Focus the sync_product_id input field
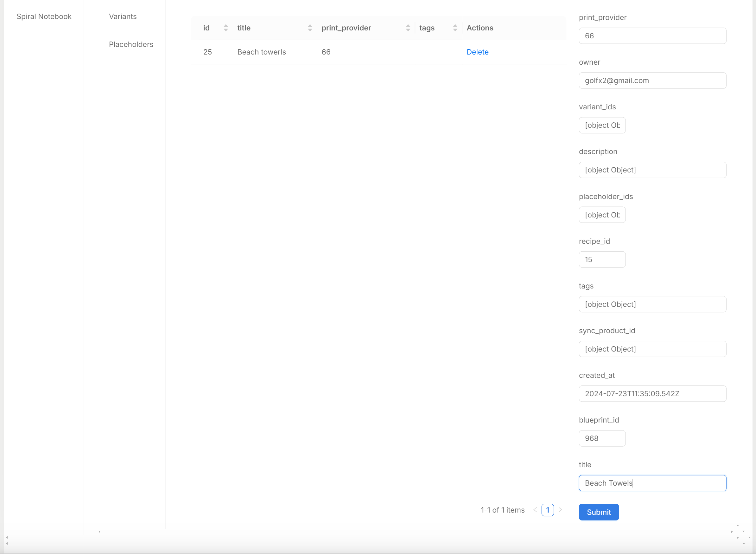This screenshot has height=556, width=756. point(652,349)
